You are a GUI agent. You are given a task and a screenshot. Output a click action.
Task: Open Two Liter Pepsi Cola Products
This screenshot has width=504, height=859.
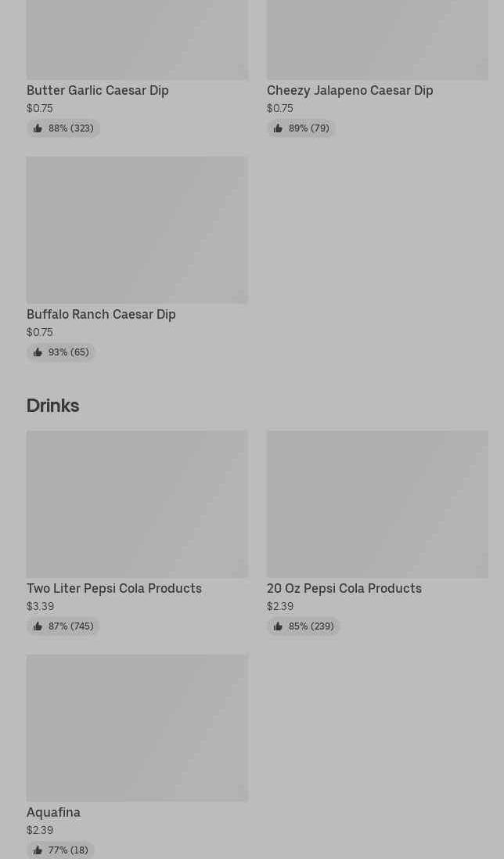coord(113,588)
